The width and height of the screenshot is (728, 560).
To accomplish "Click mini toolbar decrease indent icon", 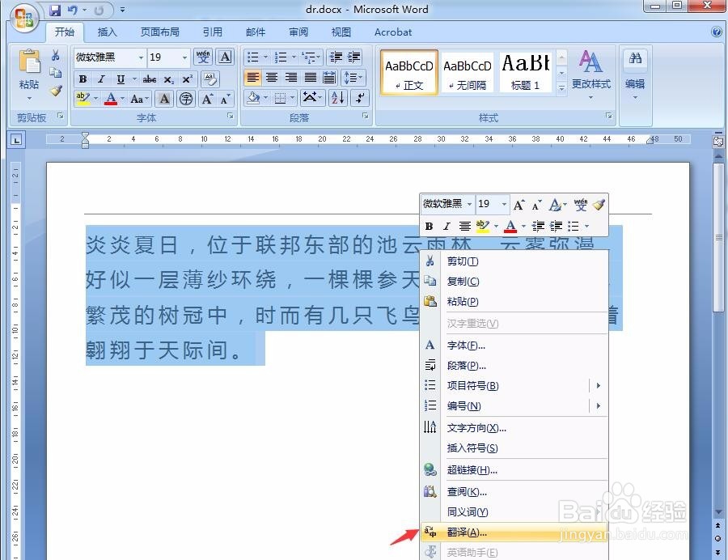I will [538, 226].
